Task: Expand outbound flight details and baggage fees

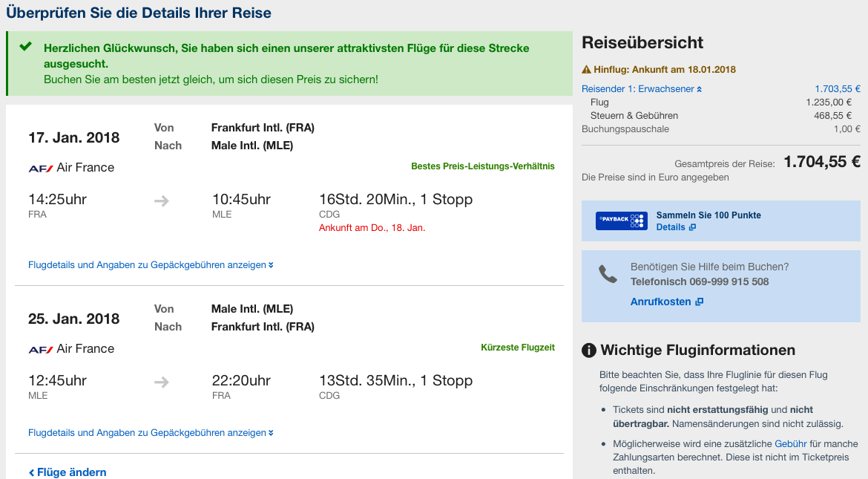Action: tap(151, 265)
